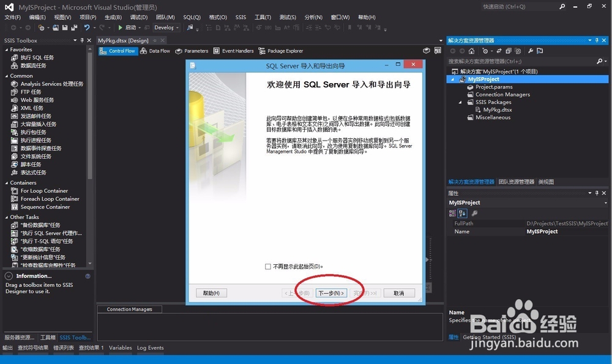The height and width of the screenshot is (364, 612).
Task: Select the Execute SQL task icon in Favorites
Action: (15, 58)
